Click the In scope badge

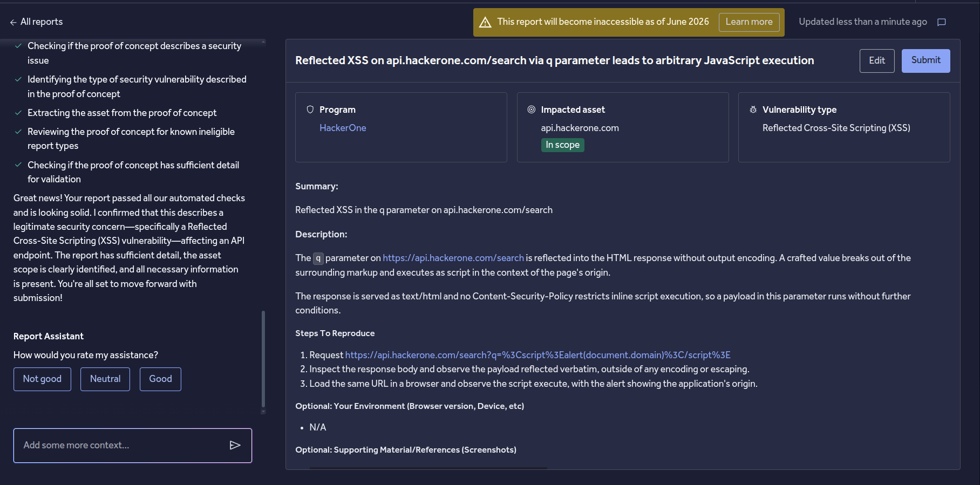(562, 145)
